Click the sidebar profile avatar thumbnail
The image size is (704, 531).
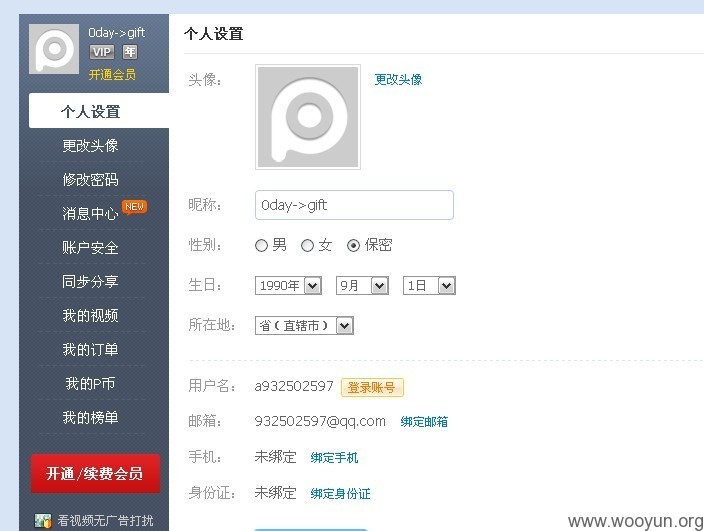click(54, 49)
